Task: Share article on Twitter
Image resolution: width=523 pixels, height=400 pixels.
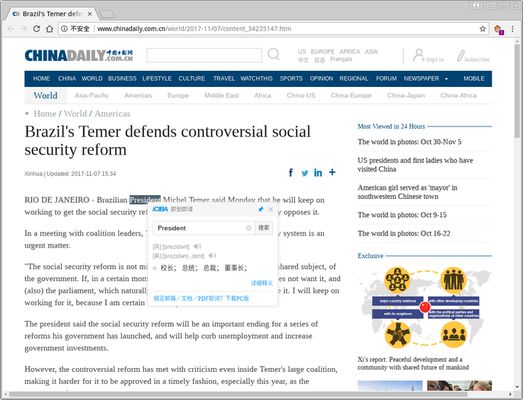Action: pos(305,173)
